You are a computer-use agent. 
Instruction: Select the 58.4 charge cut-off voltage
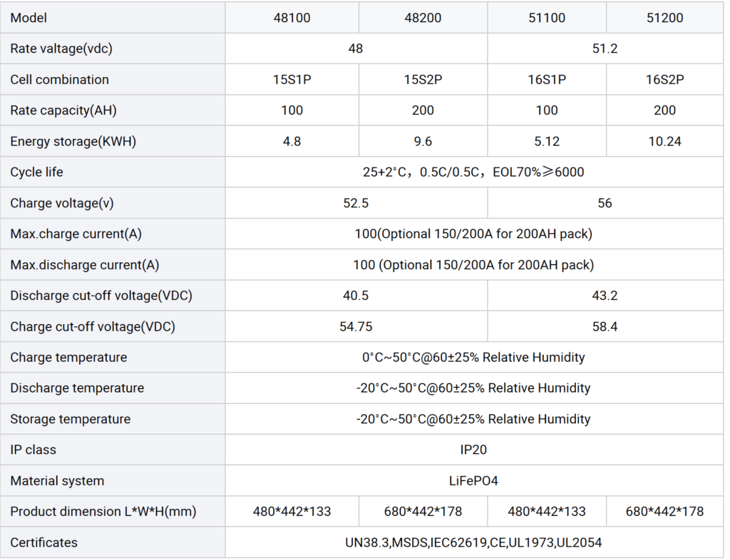coord(605,326)
